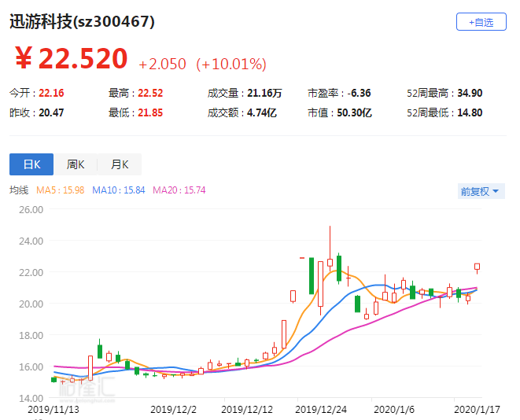Click the 52周最低 value 14.80
The height and width of the screenshot is (420, 520).
click(x=470, y=113)
